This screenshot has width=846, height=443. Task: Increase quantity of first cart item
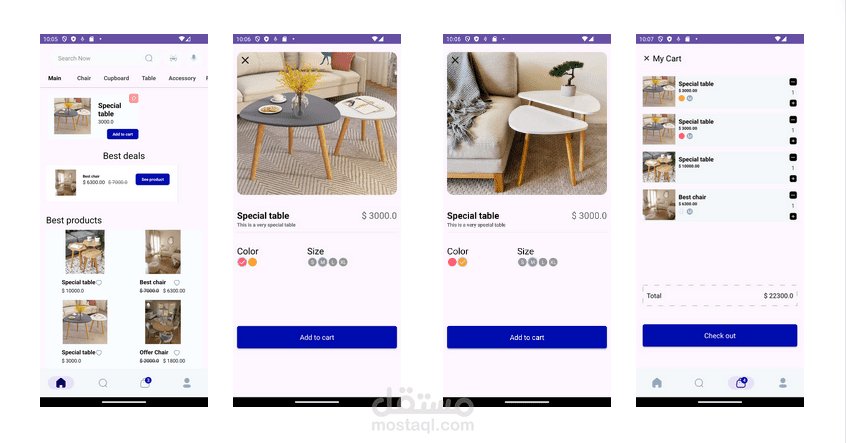point(793,103)
